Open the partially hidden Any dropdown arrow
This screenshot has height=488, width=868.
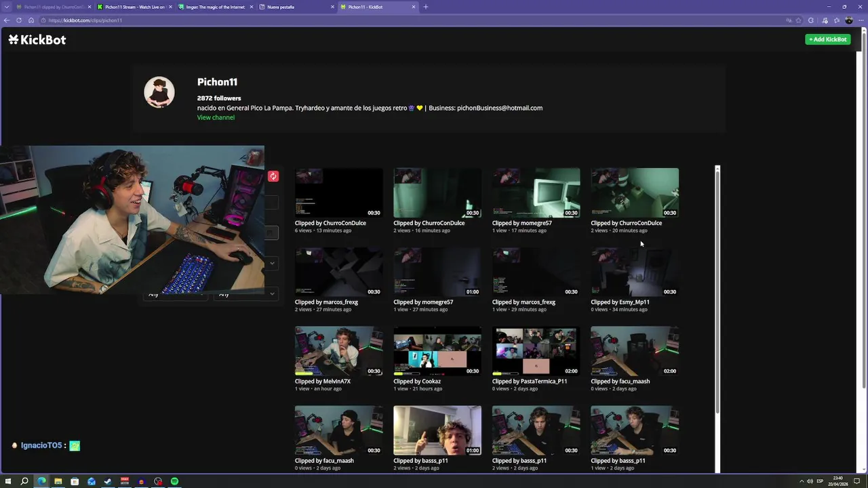pos(272,293)
